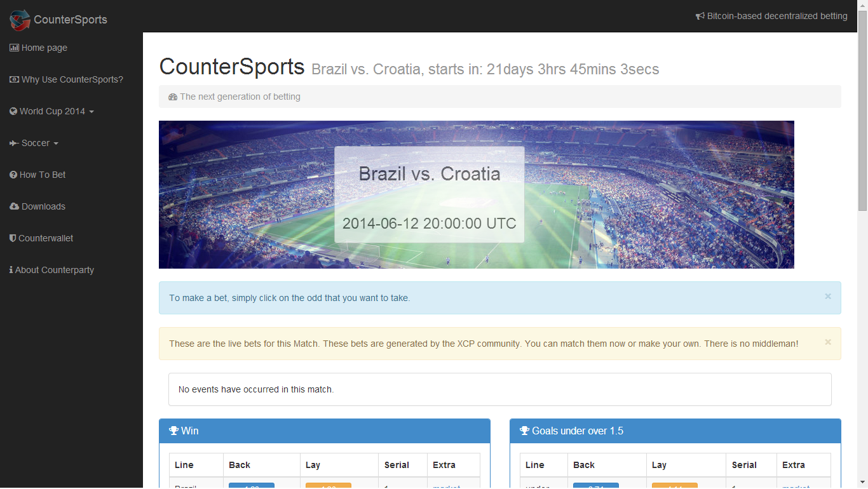Click the money icon beside Why Use CounterSports
The image size is (868, 489).
14,79
